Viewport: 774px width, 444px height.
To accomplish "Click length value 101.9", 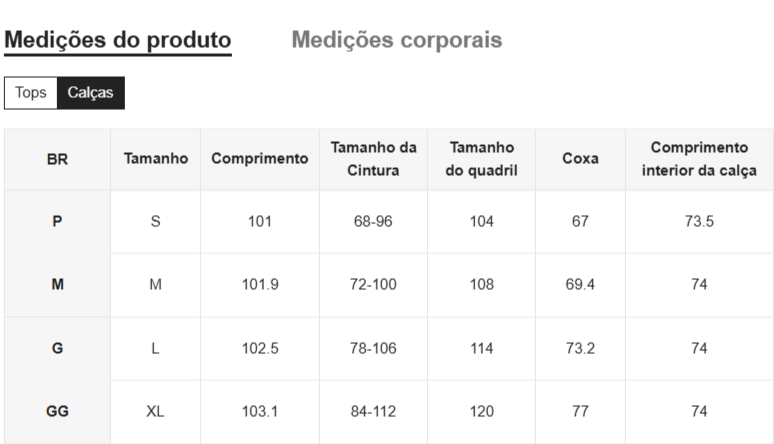I will pos(260,285).
